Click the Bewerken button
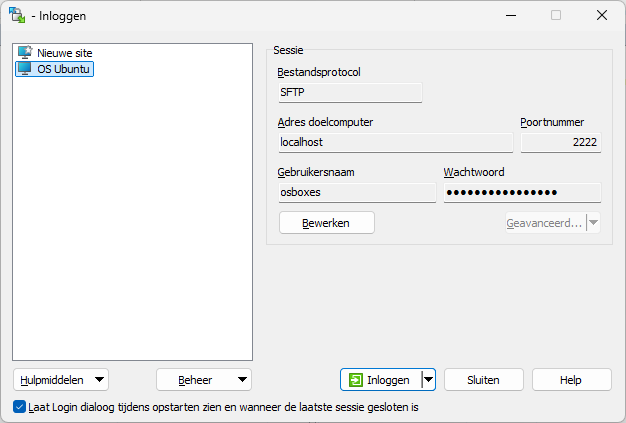Viewport: 626px width, 423px height. coord(327,223)
